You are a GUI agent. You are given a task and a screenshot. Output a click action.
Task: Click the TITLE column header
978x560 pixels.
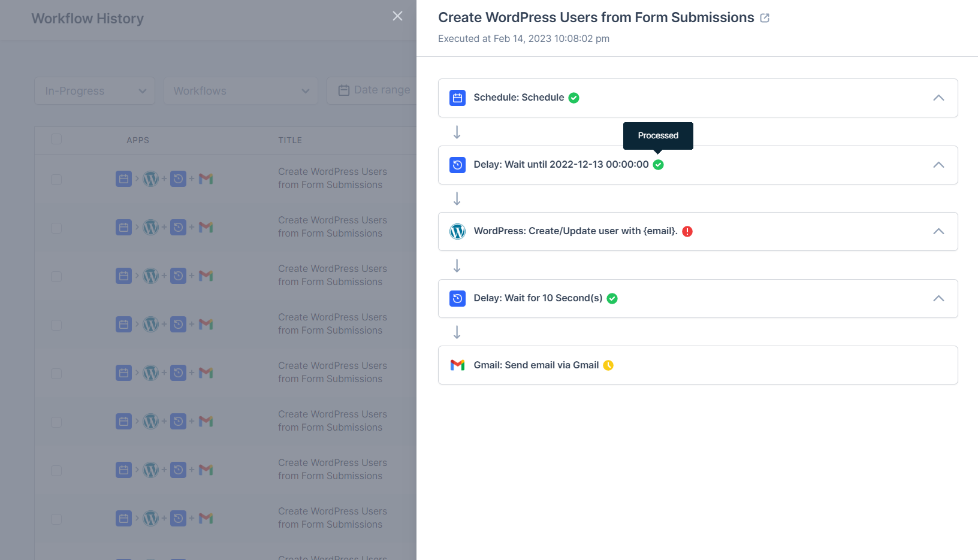coord(290,140)
